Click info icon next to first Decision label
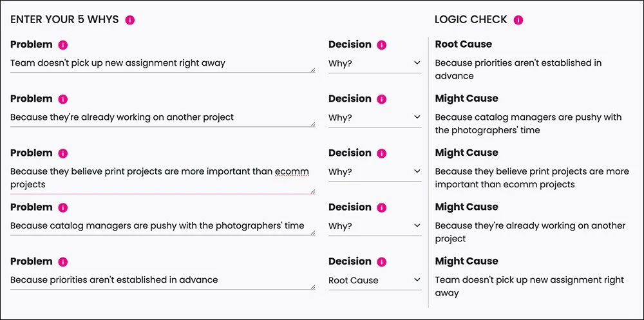Screen dimensions: 644x320 [382, 45]
